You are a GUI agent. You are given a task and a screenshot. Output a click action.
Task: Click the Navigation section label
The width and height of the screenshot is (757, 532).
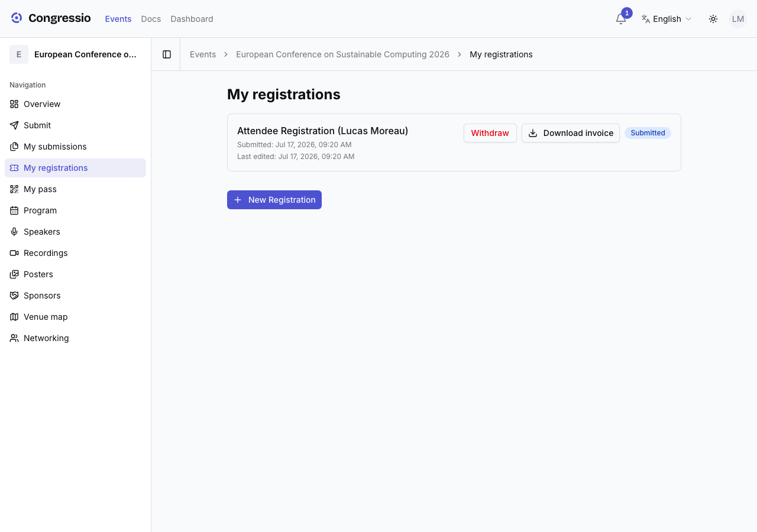click(28, 85)
